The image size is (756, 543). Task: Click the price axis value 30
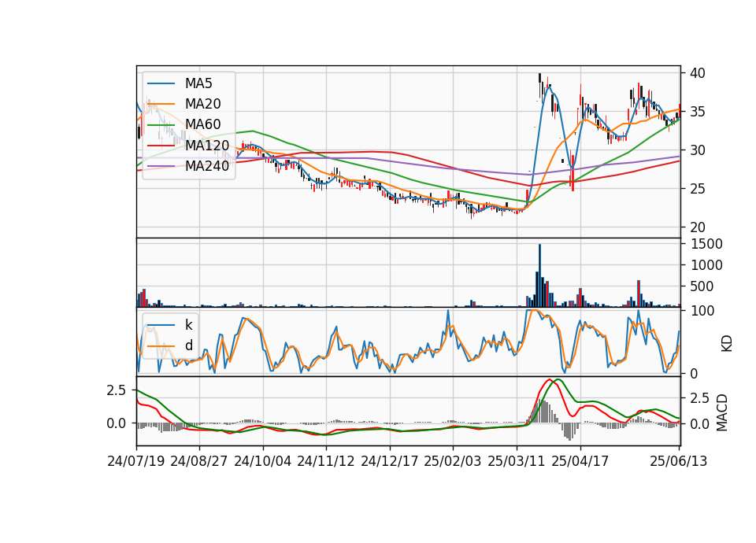click(697, 150)
